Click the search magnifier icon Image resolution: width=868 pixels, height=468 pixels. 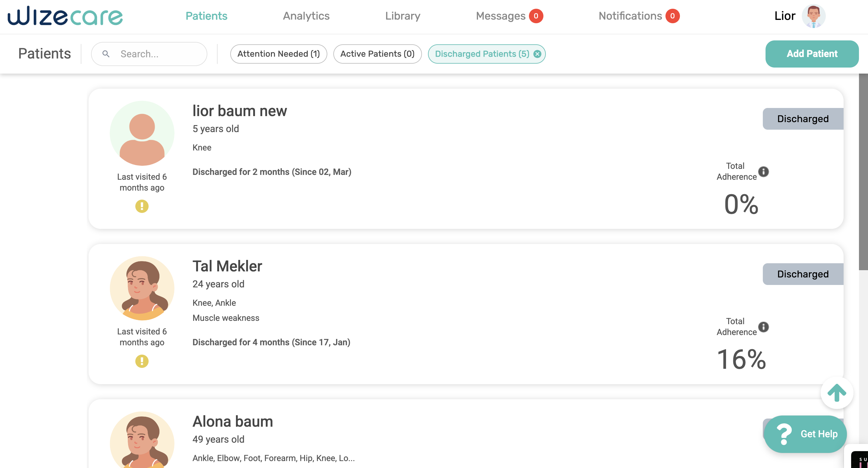click(106, 54)
